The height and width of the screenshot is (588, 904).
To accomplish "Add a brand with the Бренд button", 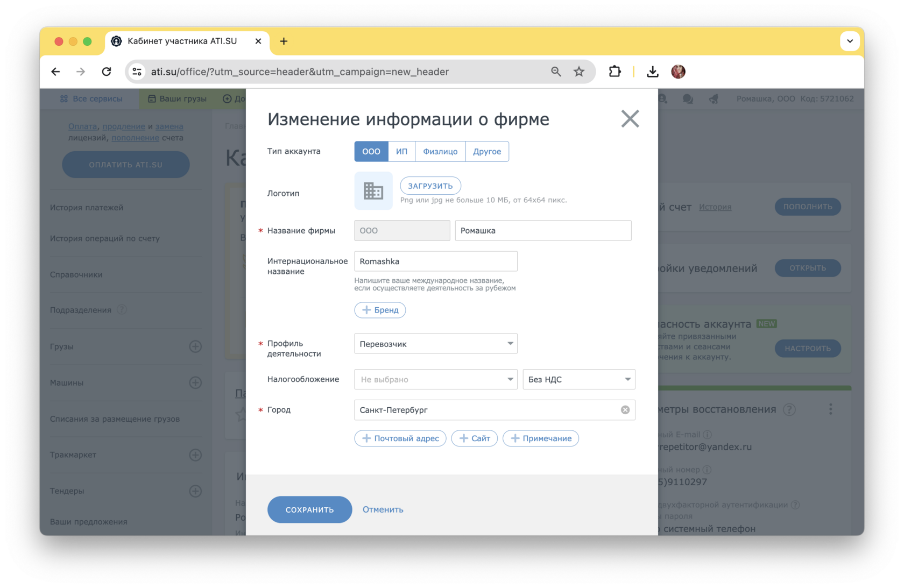I will click(380, 310).
